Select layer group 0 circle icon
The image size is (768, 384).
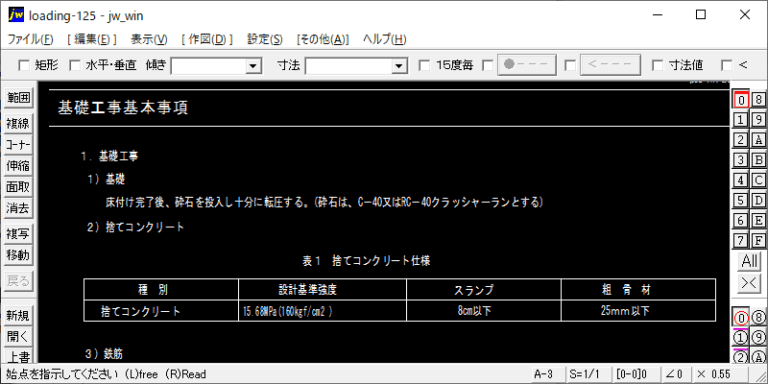click(x=741, y=318)
